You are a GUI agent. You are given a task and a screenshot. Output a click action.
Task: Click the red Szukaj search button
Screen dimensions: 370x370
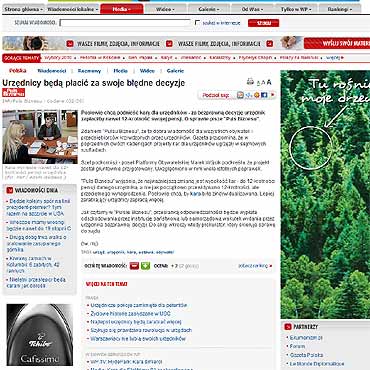click(x=263, y=23)
